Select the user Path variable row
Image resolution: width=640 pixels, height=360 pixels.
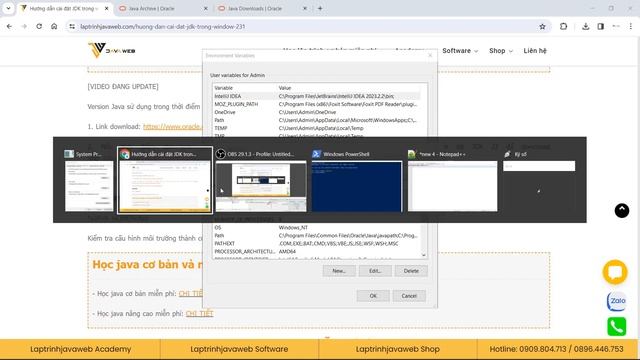click(317, 120)
